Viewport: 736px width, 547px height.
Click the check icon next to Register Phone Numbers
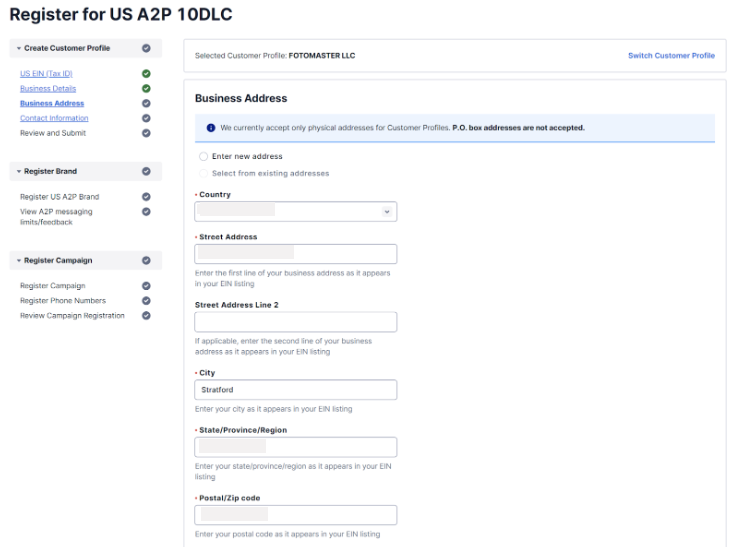pos(146,300)
